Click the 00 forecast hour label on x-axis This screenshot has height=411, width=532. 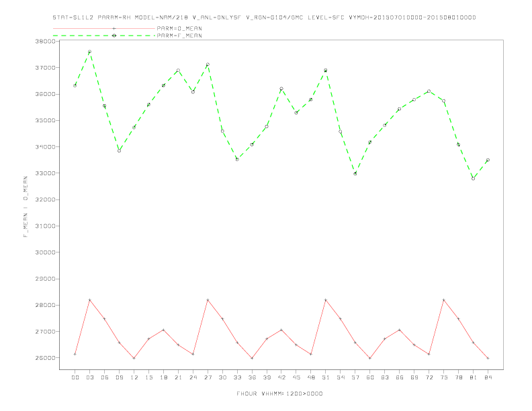click(x=75, y=377)
